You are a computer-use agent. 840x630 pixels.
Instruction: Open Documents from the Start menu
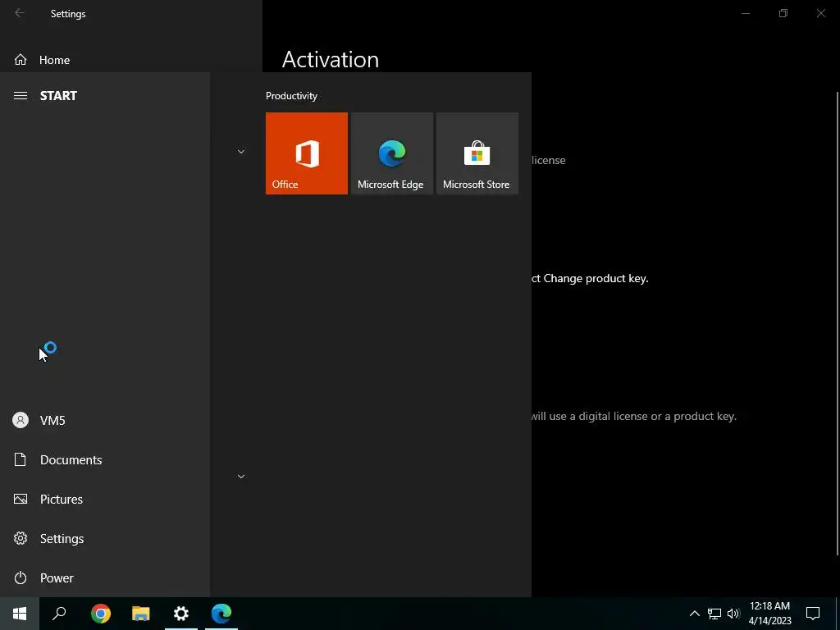[x=105, y=459]
